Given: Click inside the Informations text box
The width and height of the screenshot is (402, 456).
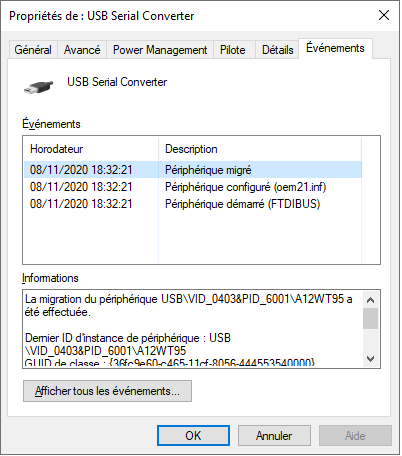Looking at the screenshot, I should [x=193, y=329].
